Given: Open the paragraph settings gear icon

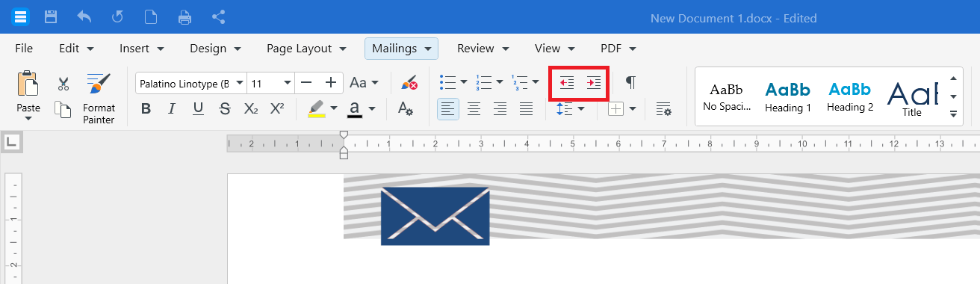Looking at the screenshot, I should click(x=663, y=109).
